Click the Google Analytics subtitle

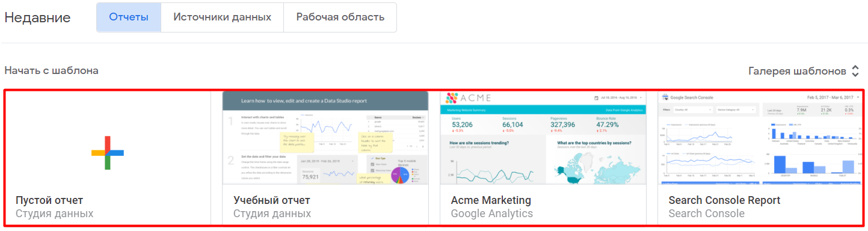point(492,214)
